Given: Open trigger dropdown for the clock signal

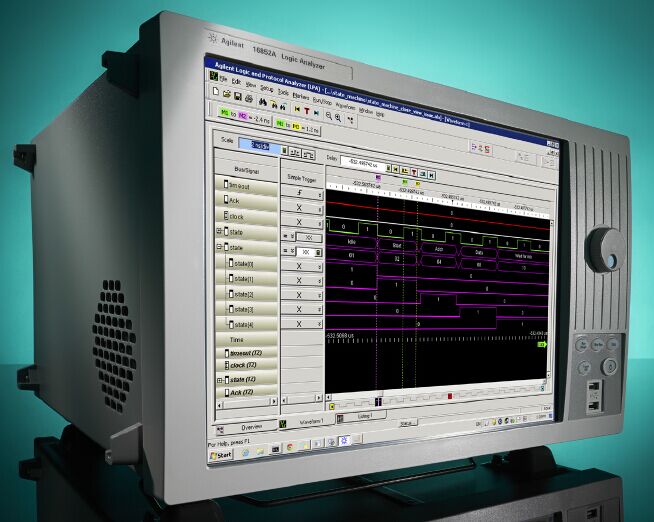Looking at the screenshot, I should coord(320,223).
